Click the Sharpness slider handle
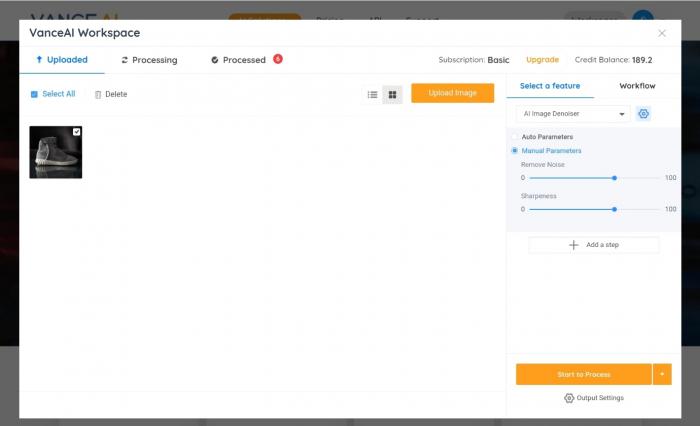 [x=614, y=209]
